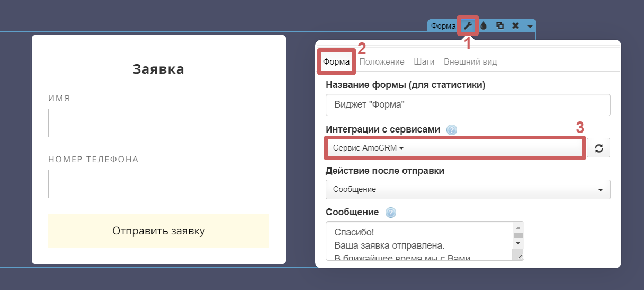Screen dimensions: 644x290
Task: Click into the Имя input field
Action: [x=158, y=123]
